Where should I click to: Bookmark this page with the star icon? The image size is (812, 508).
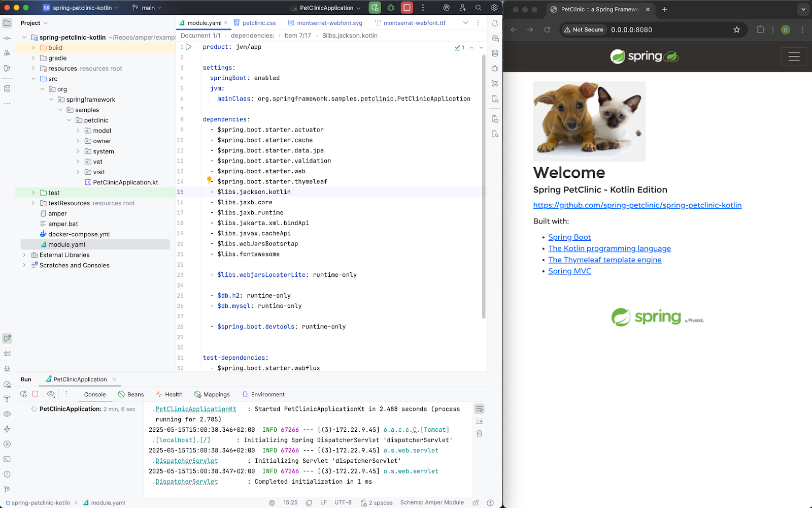click(736, 29)
